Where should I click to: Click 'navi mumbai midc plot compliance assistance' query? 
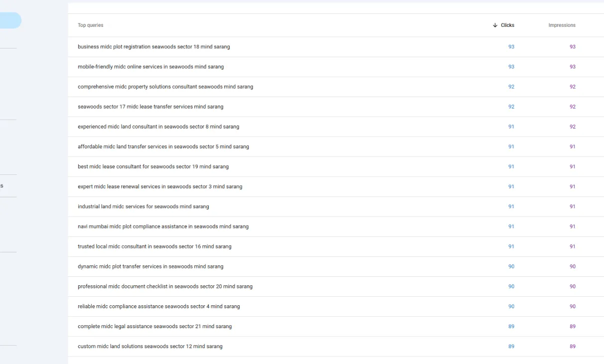[163, 226]
